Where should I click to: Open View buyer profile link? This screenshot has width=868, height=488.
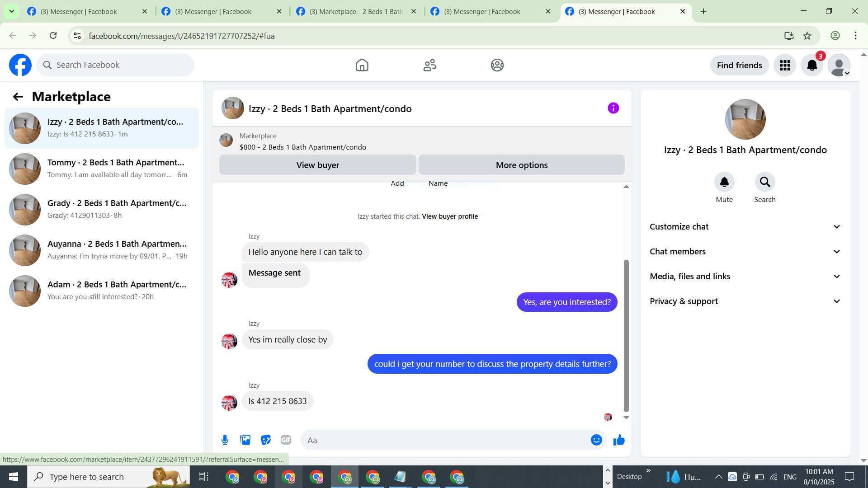tap(450, 216)
